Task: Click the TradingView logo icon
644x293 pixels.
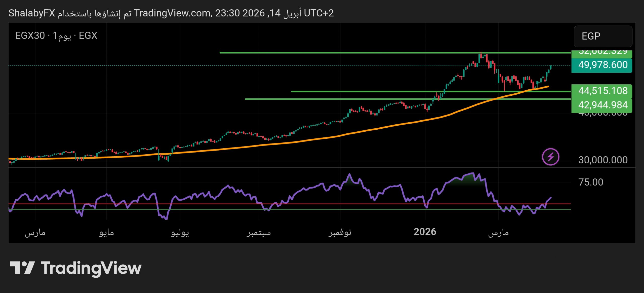Action: click(22, 268)
